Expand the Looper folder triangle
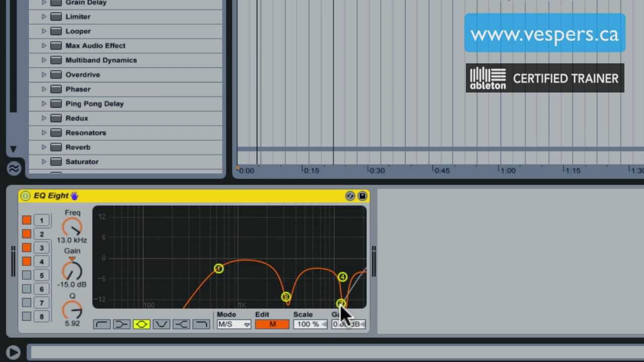The width and height of the screenshot is (644, 362). [x=44, y=31]
